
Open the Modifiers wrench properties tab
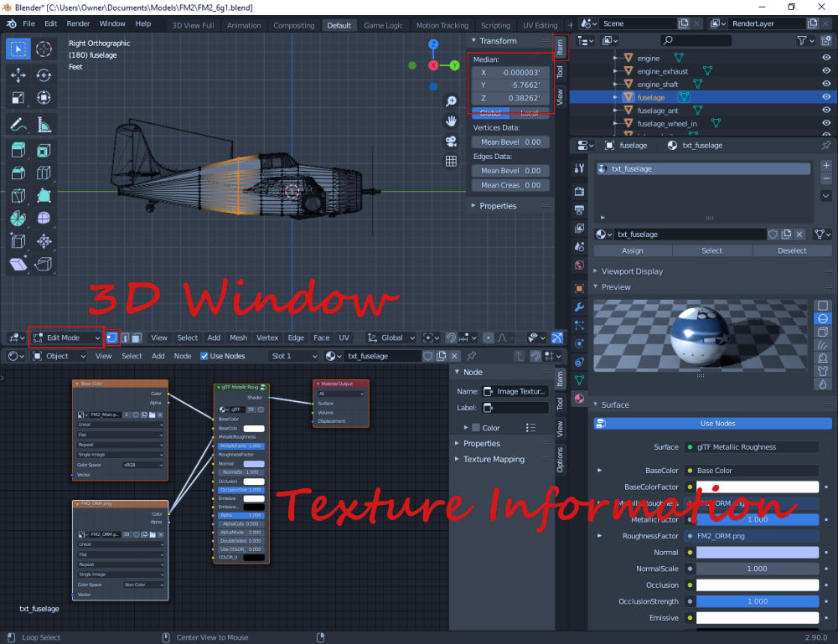[x=579, y=307]
